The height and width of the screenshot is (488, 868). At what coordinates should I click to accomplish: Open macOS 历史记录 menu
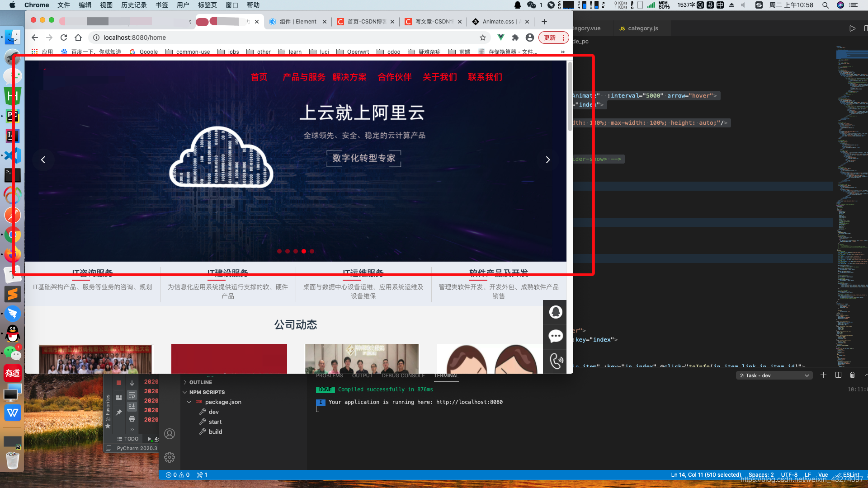[134, 5]
